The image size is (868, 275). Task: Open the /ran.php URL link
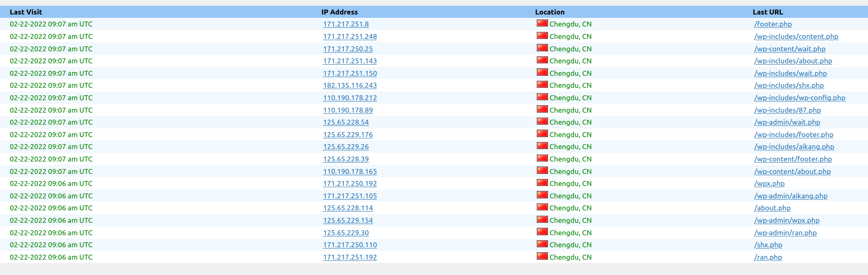[768, 257]
